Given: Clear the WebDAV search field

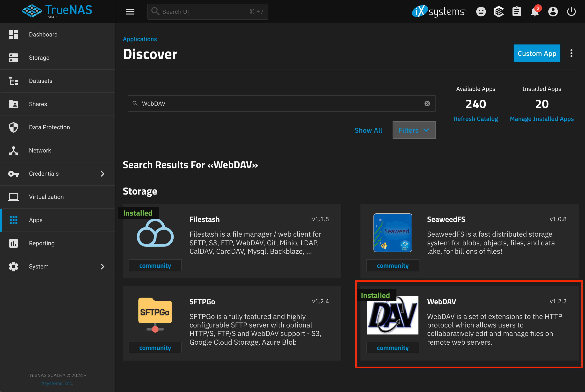Looking at the screenshot, I should tap(427, 103).
